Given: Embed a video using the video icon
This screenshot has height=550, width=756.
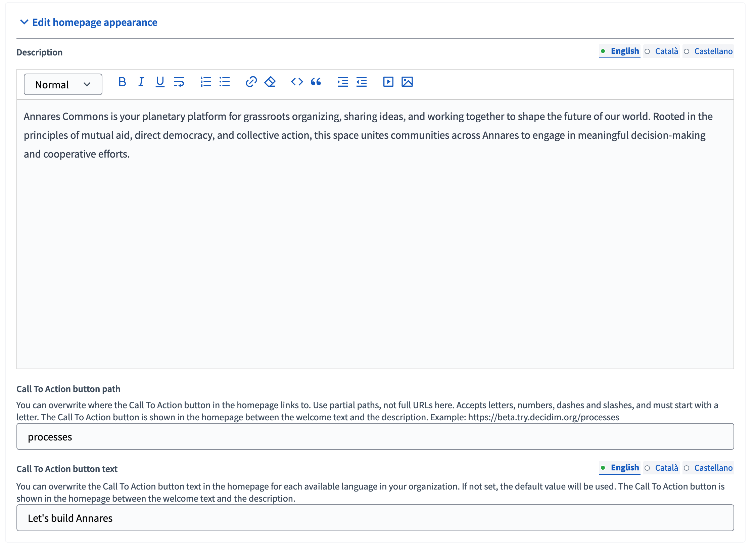Looking at the screenshot, I should (x=388, y=82).
